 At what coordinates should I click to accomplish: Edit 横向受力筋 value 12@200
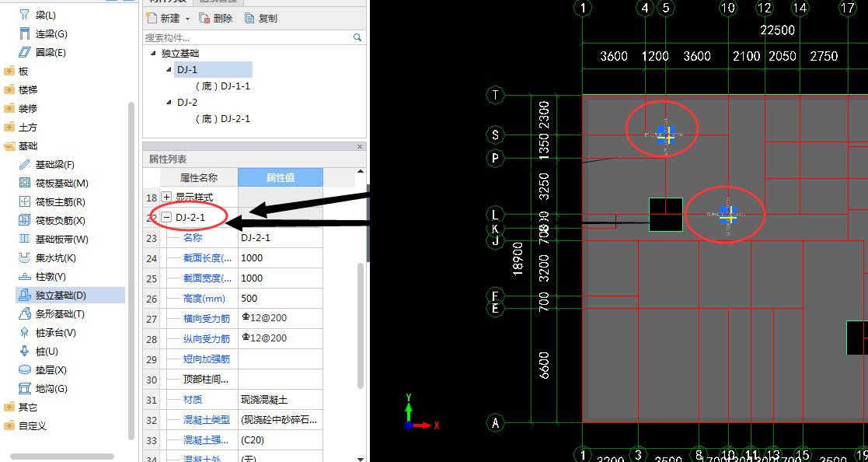pos(281,319)
